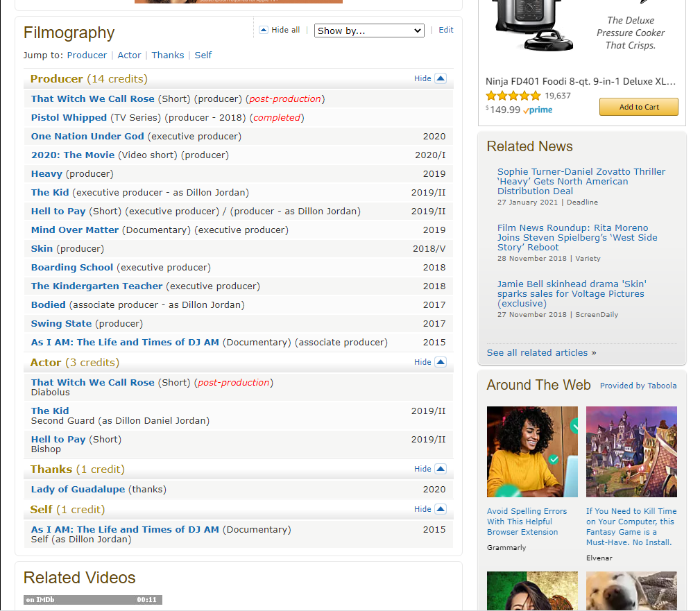Read Film News Roundup Rita Moreno article

577,237
